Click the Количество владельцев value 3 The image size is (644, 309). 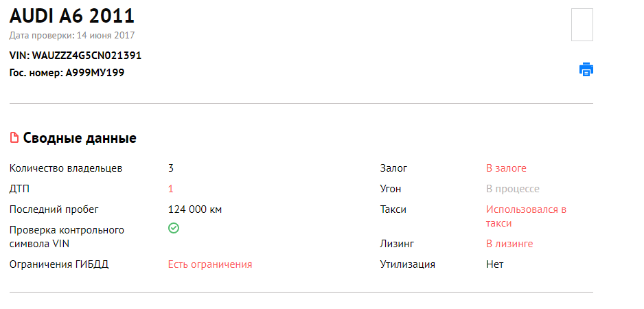click(x=171, y=168)
